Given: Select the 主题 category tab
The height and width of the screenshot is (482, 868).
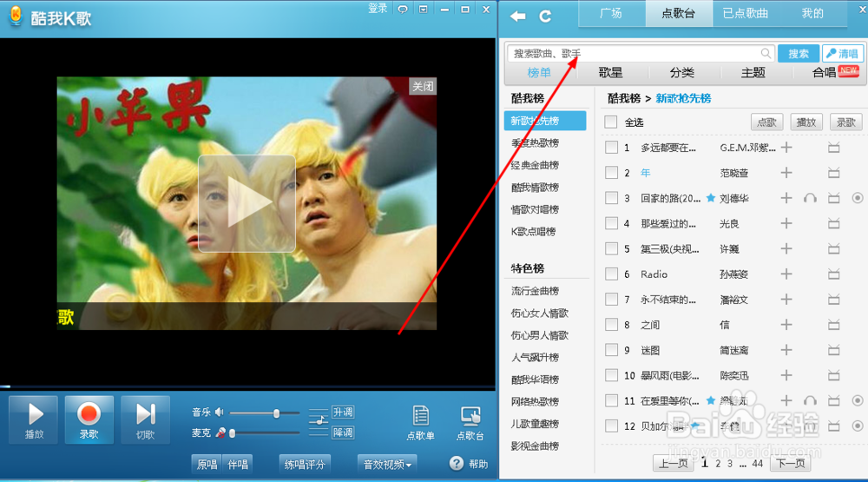Looking at the screenshot, I should coord(753,73).
